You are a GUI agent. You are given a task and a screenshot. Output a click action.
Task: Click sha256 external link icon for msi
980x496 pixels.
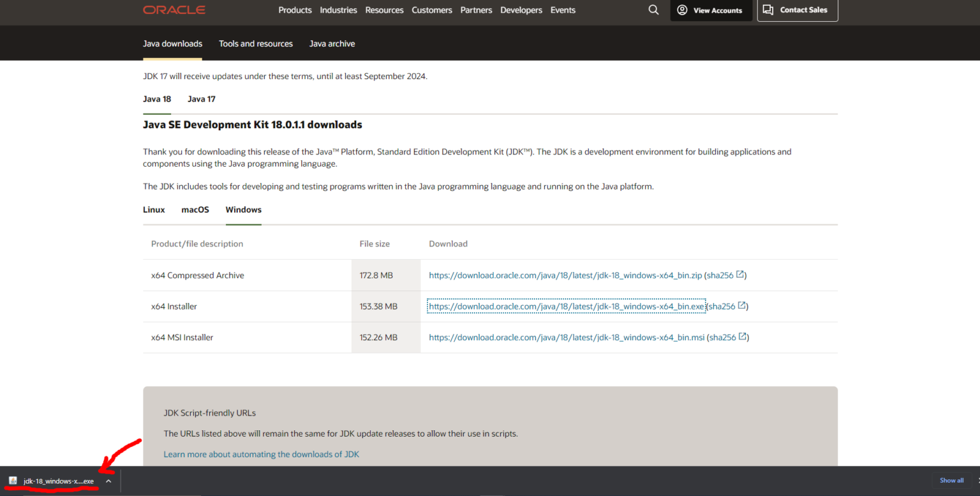point(743,337)
